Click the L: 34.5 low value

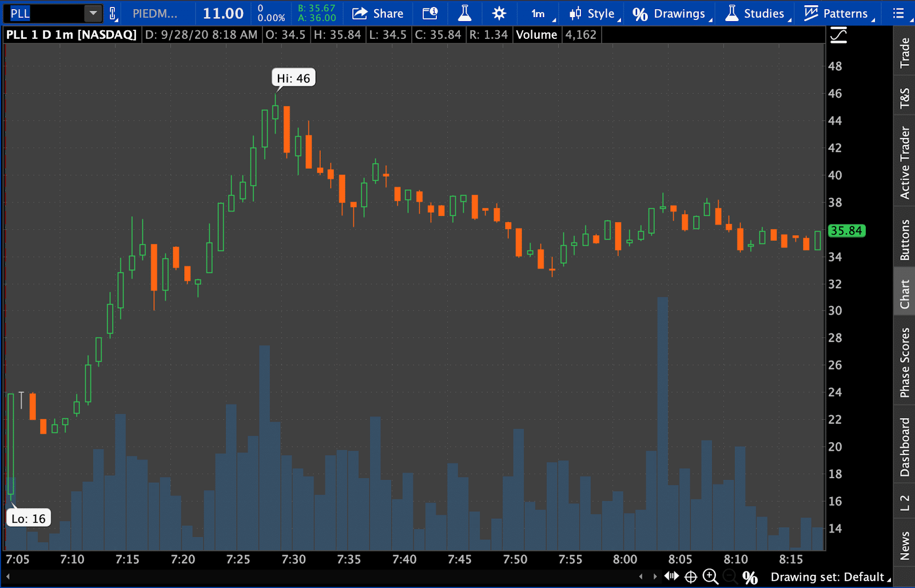point(388,34)
